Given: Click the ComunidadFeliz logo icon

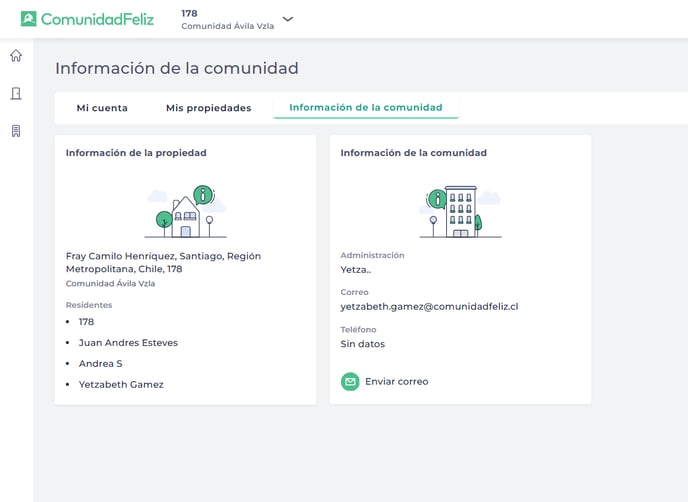Looking at the screenshot, I should pos(29,19).
